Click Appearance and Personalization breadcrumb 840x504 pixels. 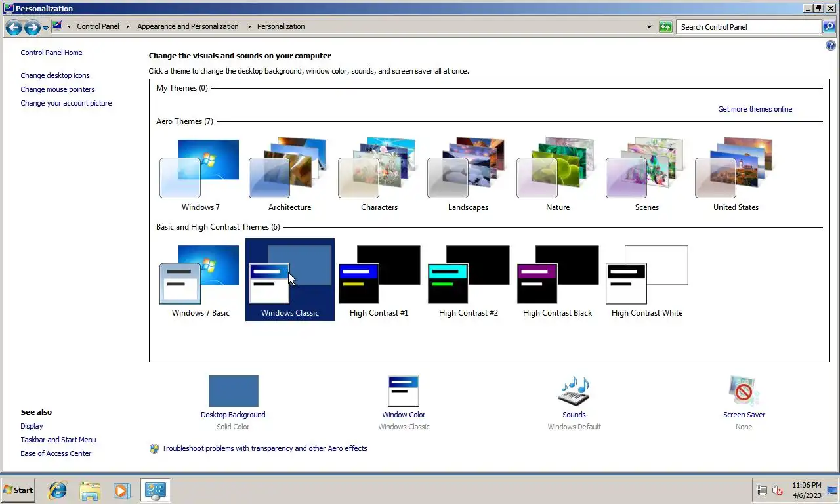(x=188, y=26)
